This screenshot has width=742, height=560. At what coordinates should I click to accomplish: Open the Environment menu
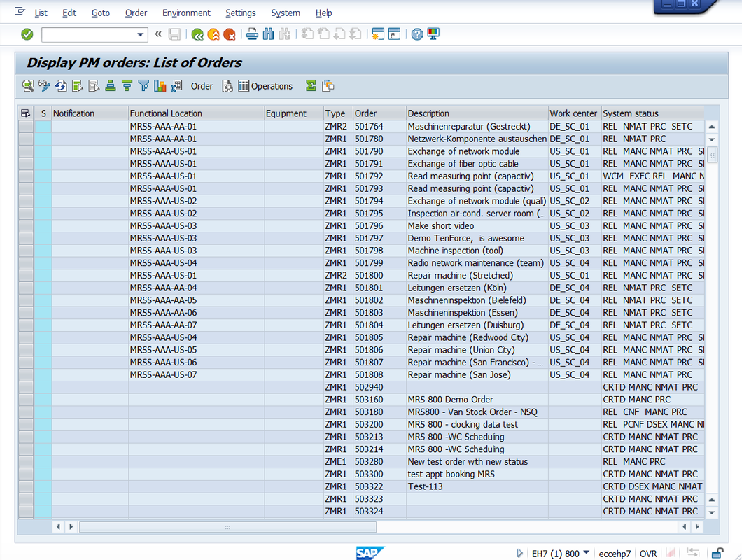[x=186, y=13]
